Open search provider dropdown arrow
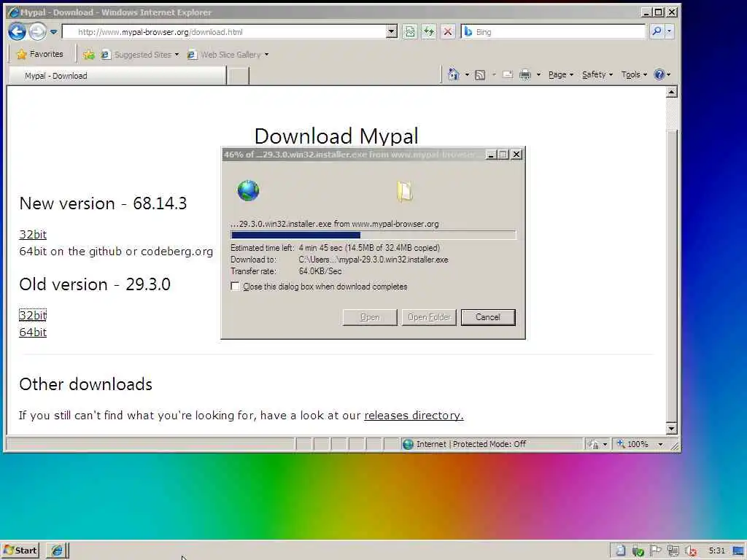Image resolution: width=747 pixels, height=560 pixels. click(669, 31)
